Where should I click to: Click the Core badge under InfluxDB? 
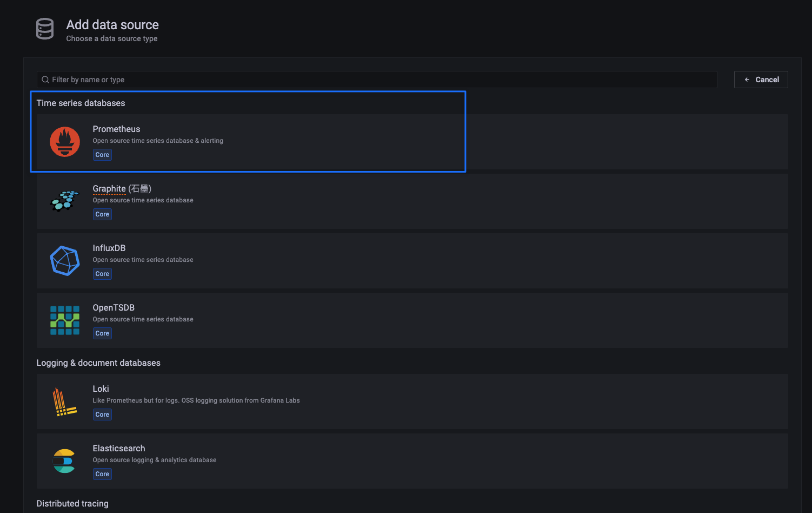[102, 274]
